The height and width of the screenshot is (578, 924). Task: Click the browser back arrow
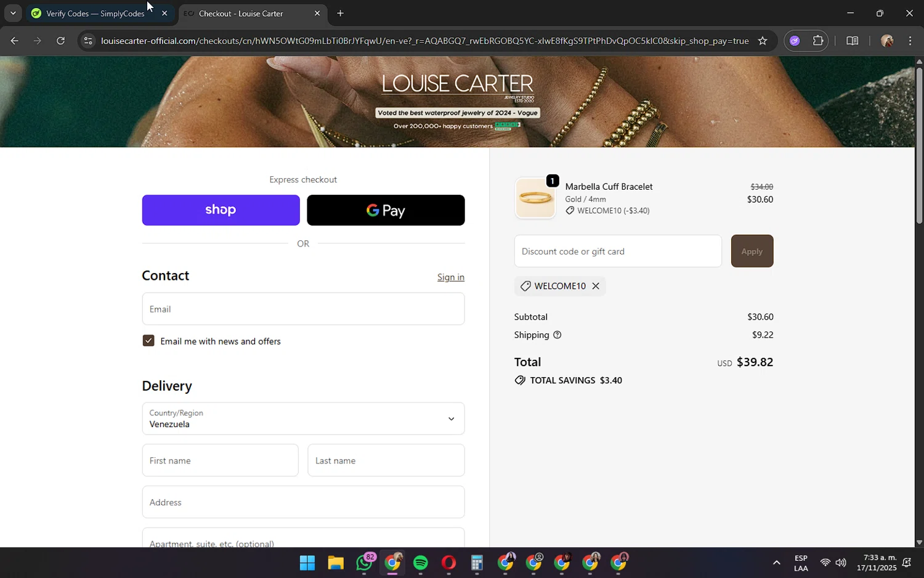(x=14, y=41)
